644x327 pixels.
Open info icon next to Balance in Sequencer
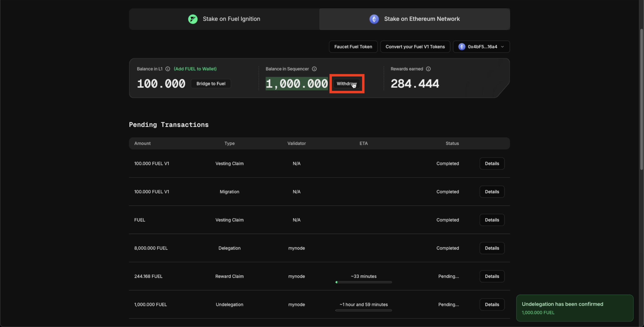point(314,69)
